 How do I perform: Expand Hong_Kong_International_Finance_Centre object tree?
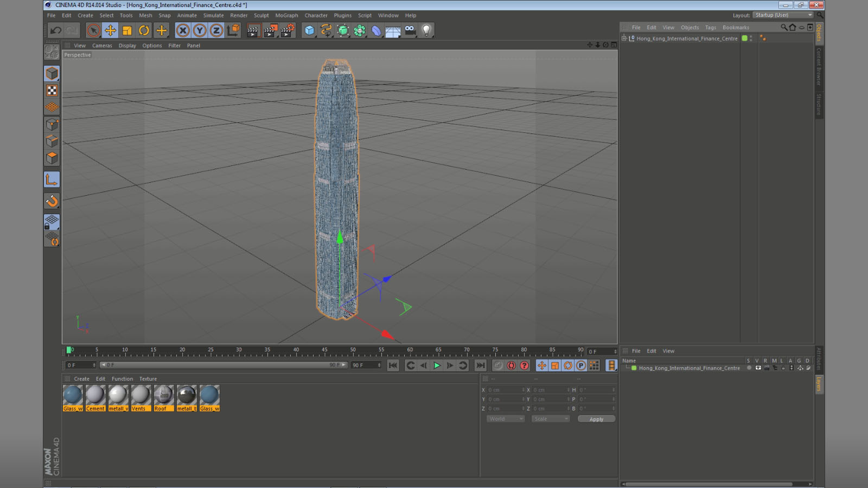pos(624,38)
